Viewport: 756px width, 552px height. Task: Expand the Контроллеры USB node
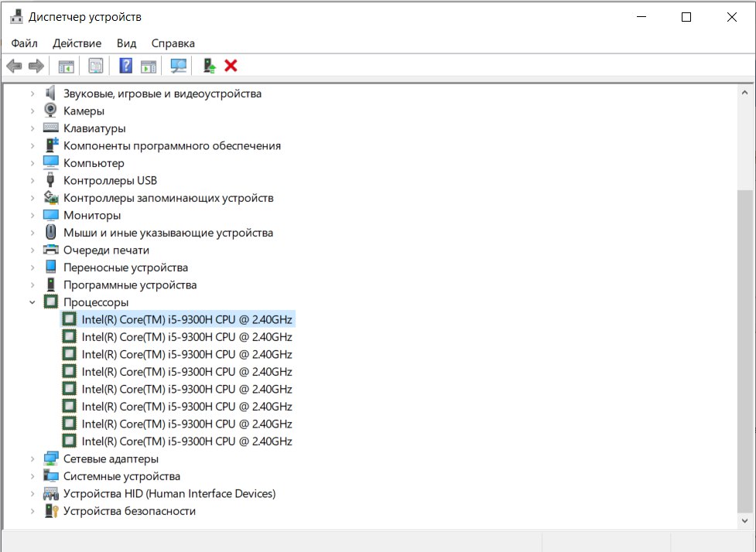pyautogui.click(x=32, y=181)
